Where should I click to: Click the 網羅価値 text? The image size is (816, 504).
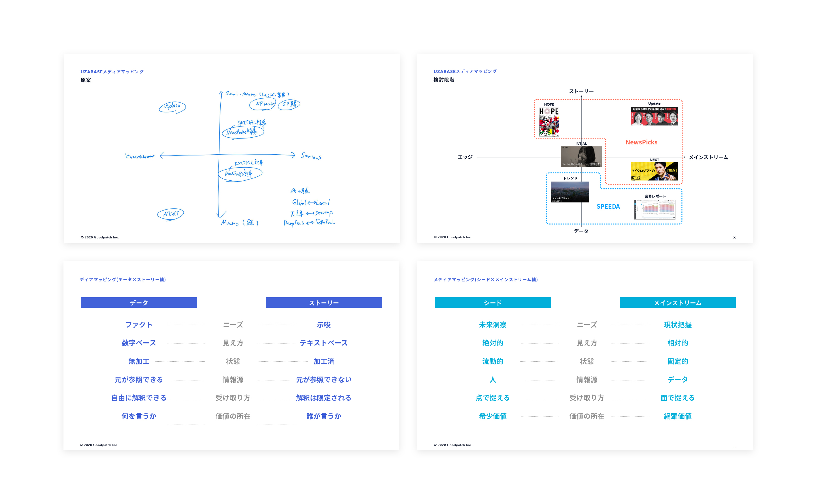click(x=677, y=416)
